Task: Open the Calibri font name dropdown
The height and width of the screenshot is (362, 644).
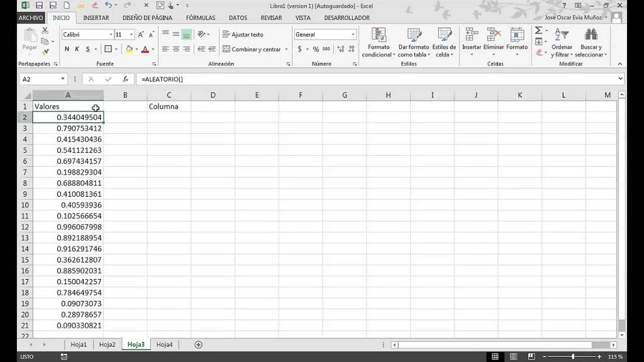Action: (111, 35)
